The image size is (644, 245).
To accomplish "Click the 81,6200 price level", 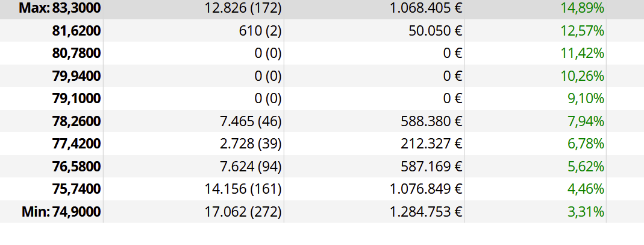I will coord(77,31).
